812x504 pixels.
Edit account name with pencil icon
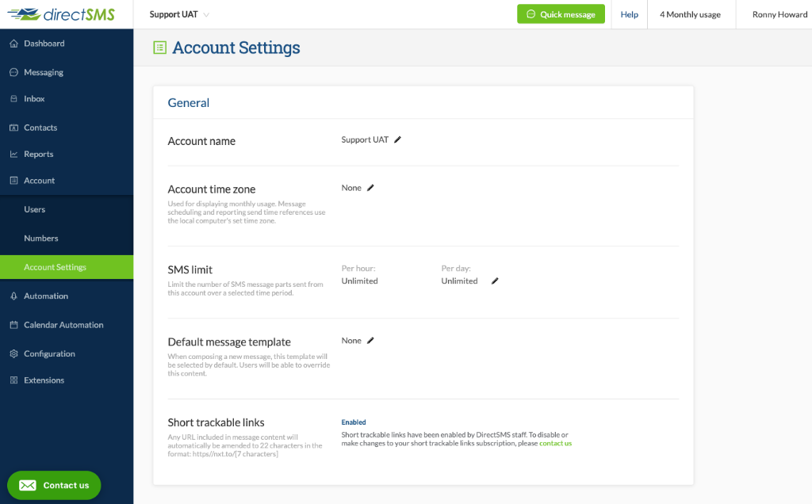pyautogui.click(x=398, y=139)
